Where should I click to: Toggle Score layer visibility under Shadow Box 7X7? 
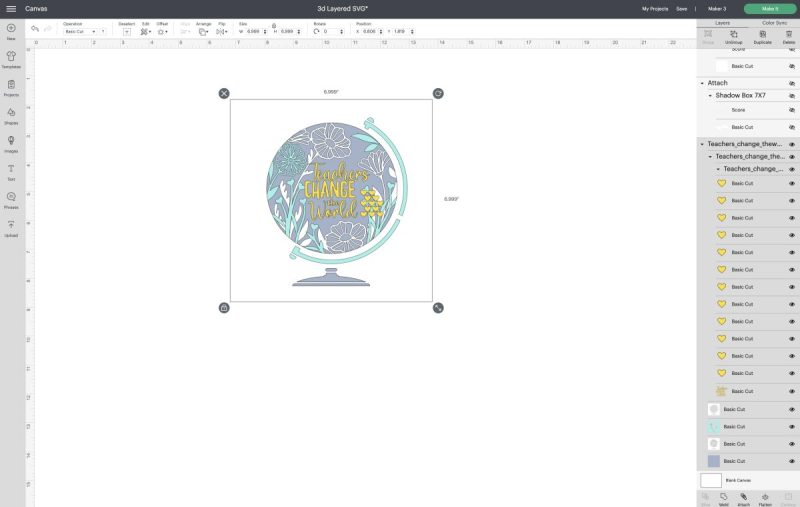pyautogui.click(x=792, y=110)
